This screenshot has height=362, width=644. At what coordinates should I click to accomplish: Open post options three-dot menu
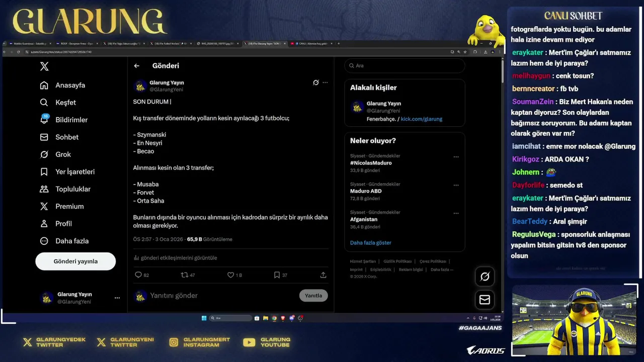[x=325, y=82]
